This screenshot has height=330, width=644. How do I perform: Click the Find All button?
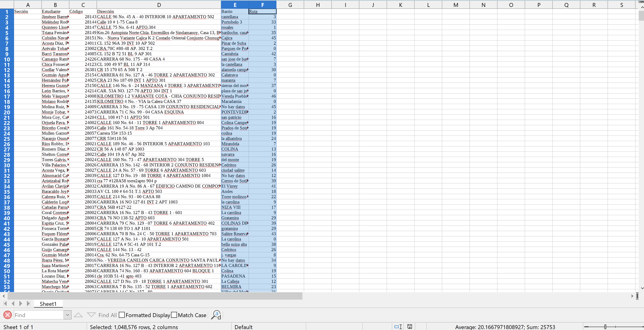click(x=107, y=315)
